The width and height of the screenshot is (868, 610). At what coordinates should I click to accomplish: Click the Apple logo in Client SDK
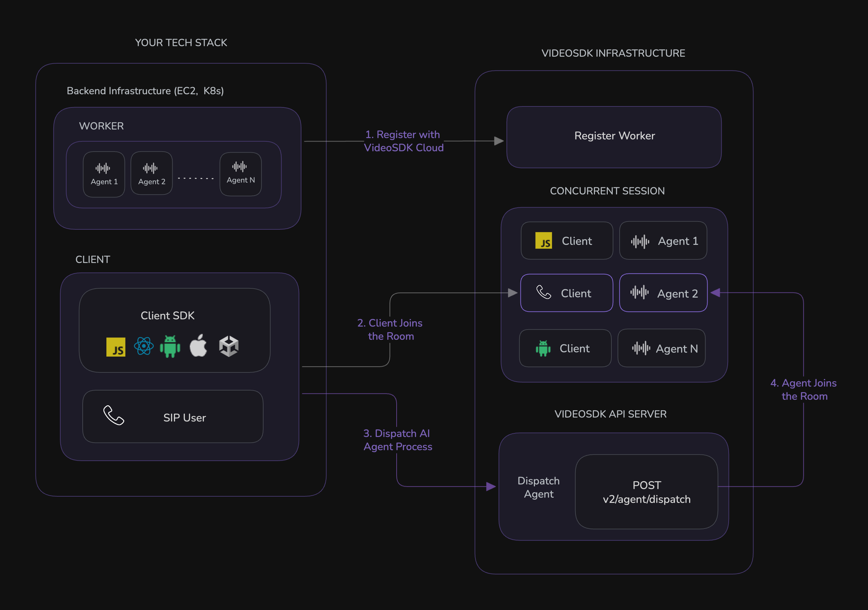(x=198, y=345)
